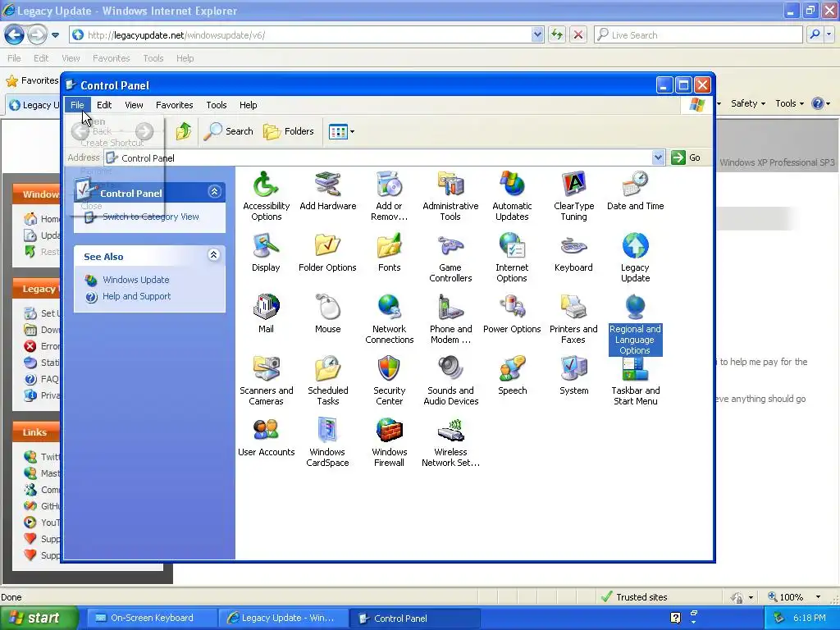Screen dimensions: 840x630
Task: Select Legacy Update icon in Control Panel
Action: [x=635, y=258]
